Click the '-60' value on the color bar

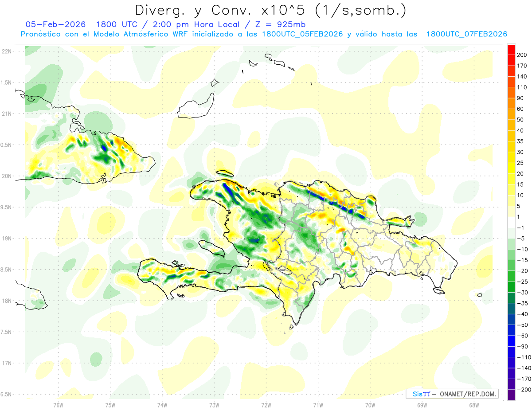(x=522, y=336)
